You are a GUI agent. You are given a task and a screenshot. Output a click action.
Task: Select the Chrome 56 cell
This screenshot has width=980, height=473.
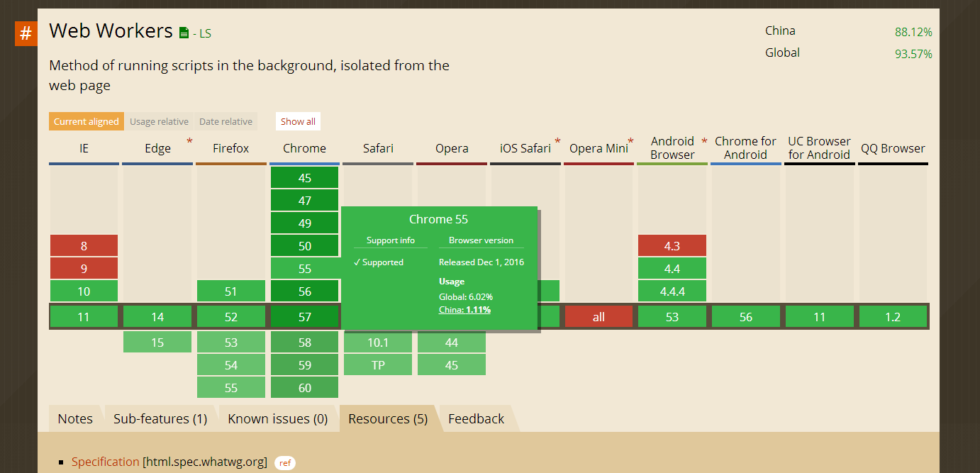304,291
